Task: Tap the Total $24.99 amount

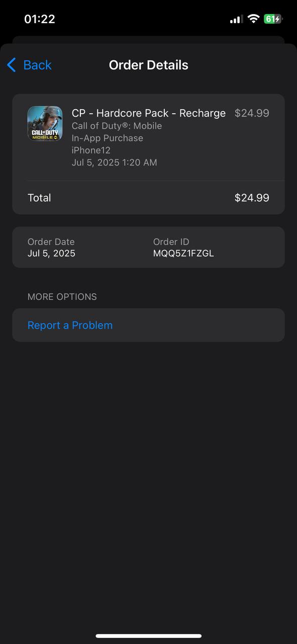Action: [252, 198]
